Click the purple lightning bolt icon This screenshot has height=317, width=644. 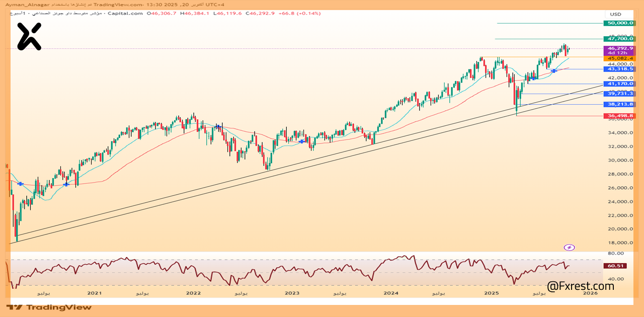click(569, 247)
